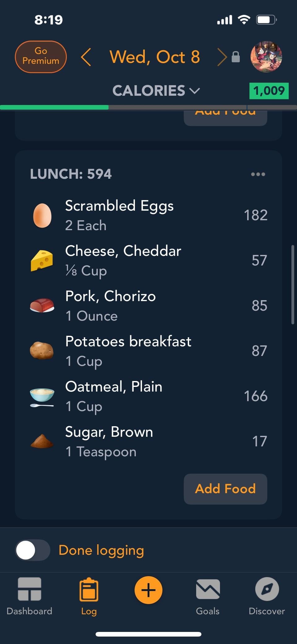Screen dimensions: 297x644
Task: Tap the Go Premium button
Action: point(41,57)
